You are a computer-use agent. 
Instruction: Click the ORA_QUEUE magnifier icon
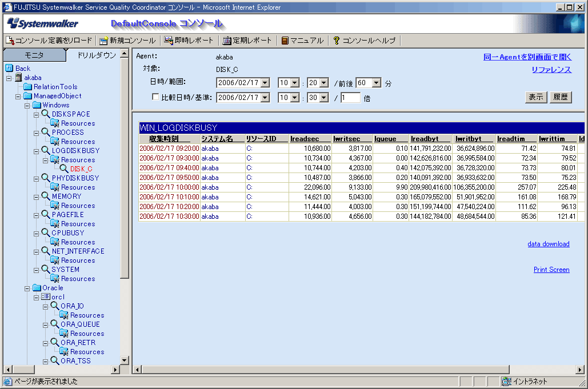(x=55, y=324)
